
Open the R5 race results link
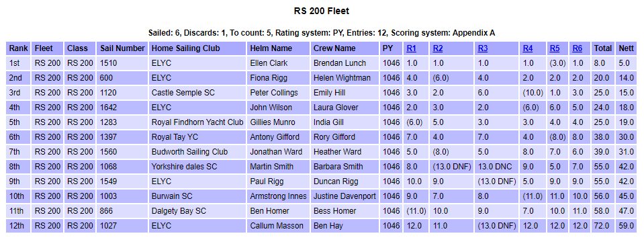(555, 48)
